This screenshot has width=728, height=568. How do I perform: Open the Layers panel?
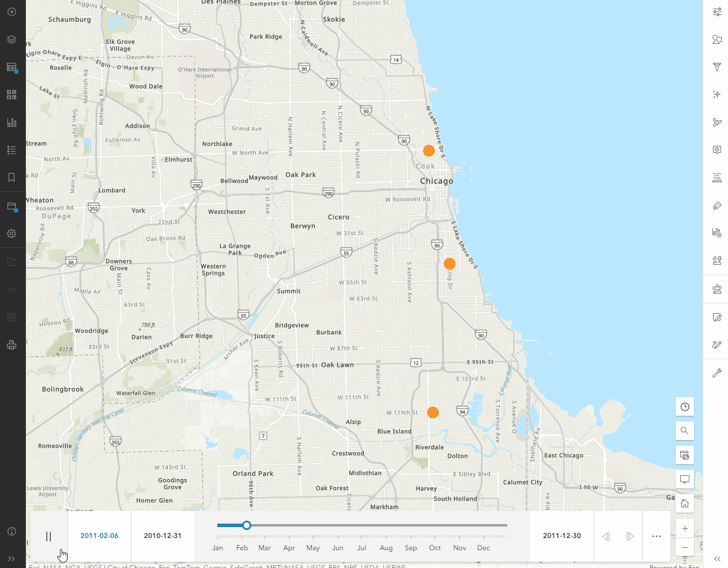(12, 39)
